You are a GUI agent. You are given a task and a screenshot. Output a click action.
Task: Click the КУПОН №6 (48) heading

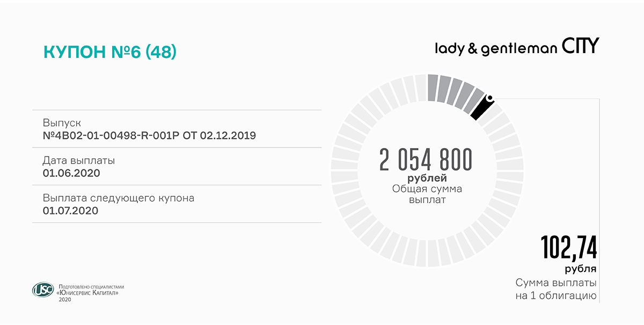(x=109, y=52)
